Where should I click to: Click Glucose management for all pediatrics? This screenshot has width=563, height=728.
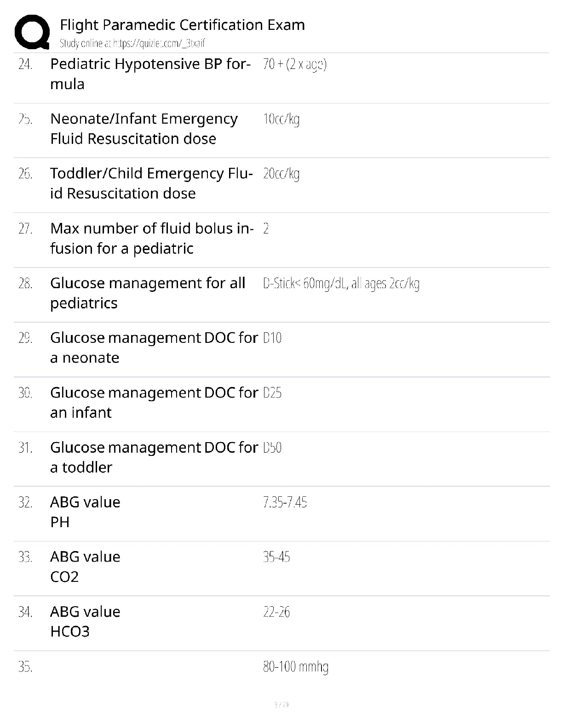tap(148, 293)
